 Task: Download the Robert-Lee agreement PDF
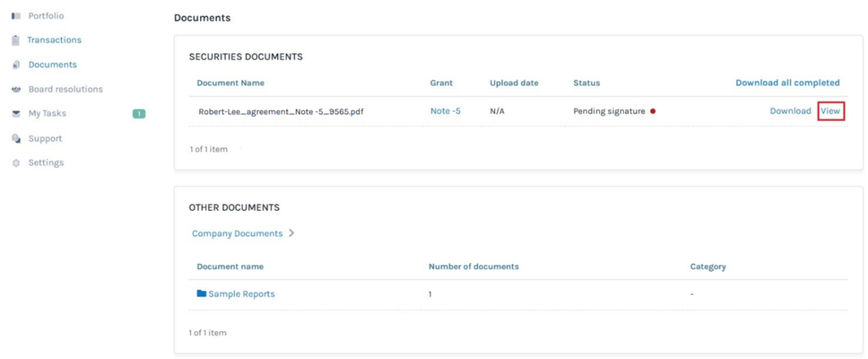pyautogui.click(x=790, y=111)
